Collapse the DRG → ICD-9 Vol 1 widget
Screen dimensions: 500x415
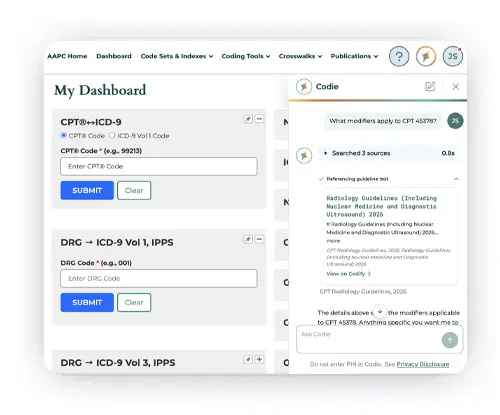259,239
